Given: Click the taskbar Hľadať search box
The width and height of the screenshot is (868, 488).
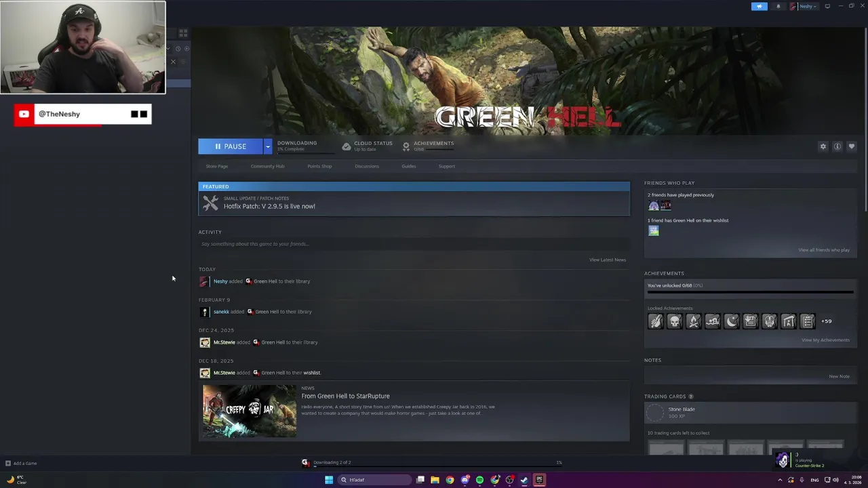Looking at the screenshot, I should click(375, 480).
